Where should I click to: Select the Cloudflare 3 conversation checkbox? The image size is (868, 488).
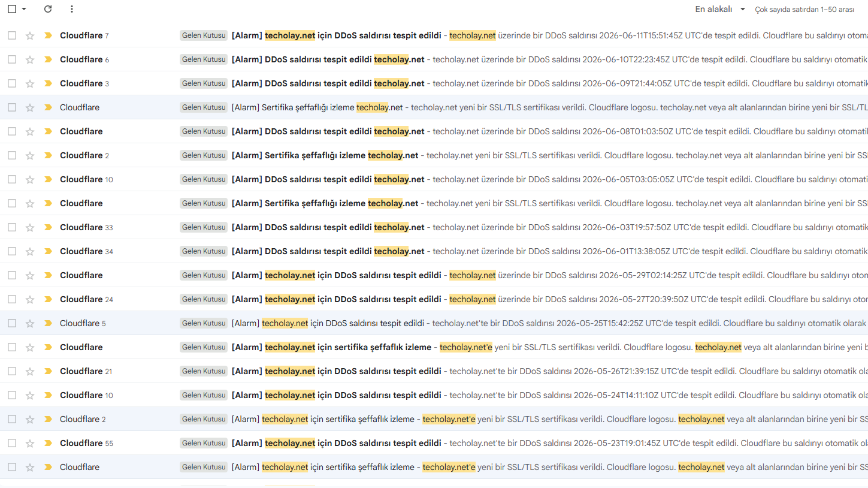[12, 83]
